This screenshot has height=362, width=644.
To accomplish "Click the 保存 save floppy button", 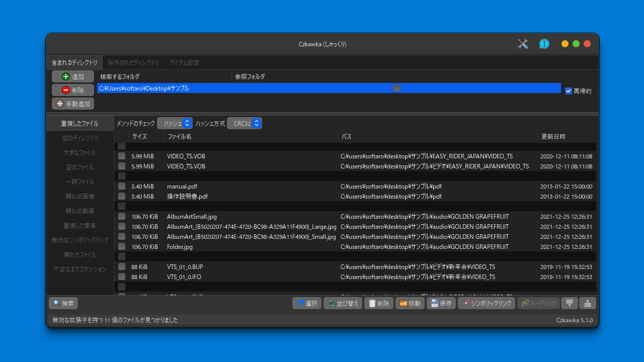I will point(441,303).
